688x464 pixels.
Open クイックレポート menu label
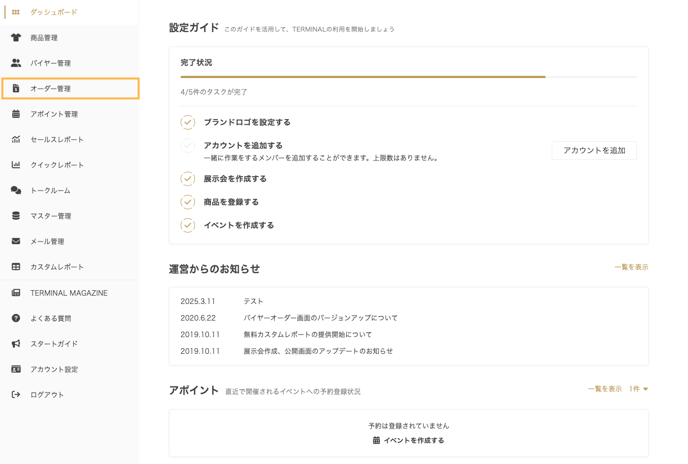[57, 165]
